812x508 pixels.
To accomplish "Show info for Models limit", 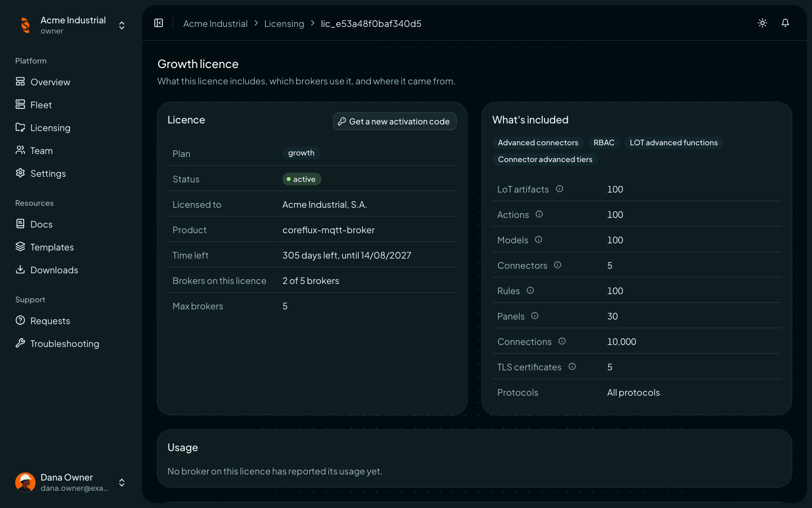I will point(538,240).
